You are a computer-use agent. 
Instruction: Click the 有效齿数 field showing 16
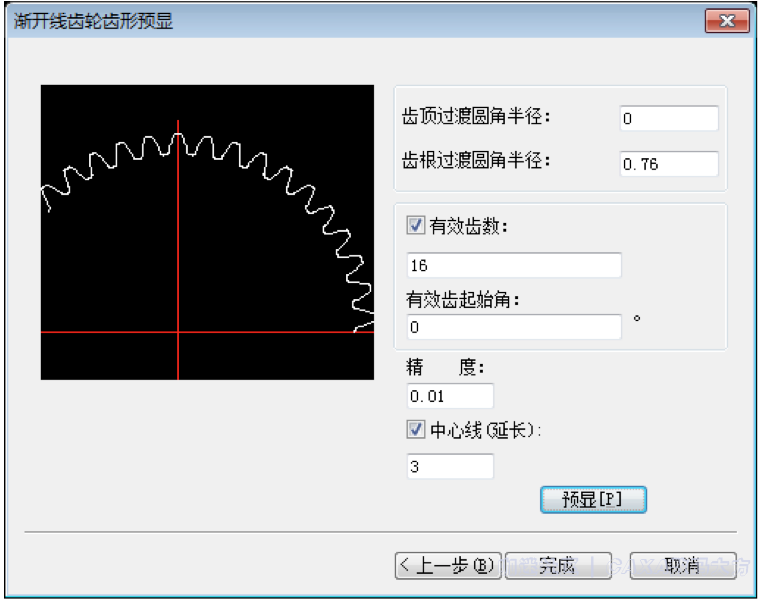(x=514, y=266)
